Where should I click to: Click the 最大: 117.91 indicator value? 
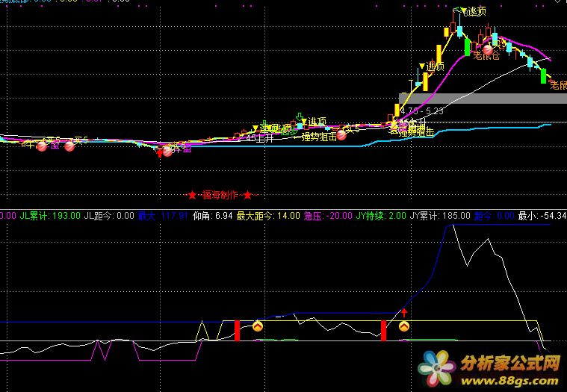(x=163, y=216)
